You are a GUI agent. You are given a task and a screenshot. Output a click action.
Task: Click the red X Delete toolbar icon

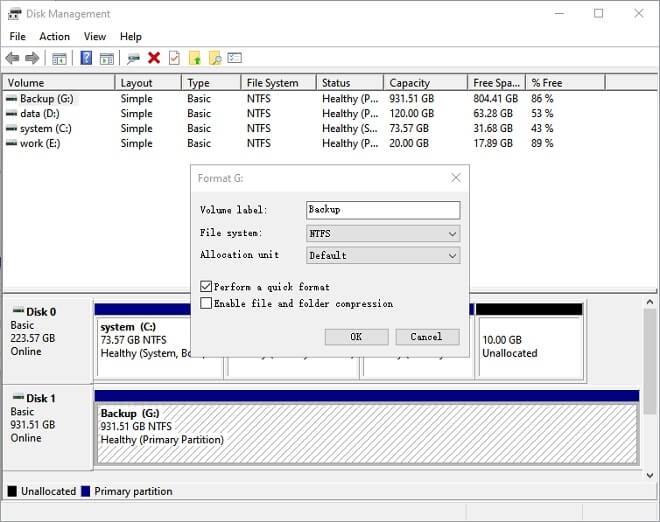tap(154, 58)
